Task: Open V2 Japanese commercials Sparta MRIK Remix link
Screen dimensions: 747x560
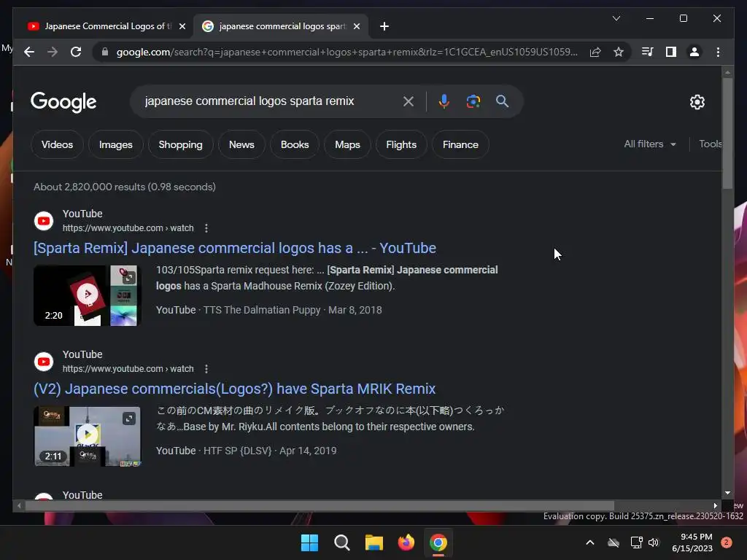Action: [x=234, y=389]
